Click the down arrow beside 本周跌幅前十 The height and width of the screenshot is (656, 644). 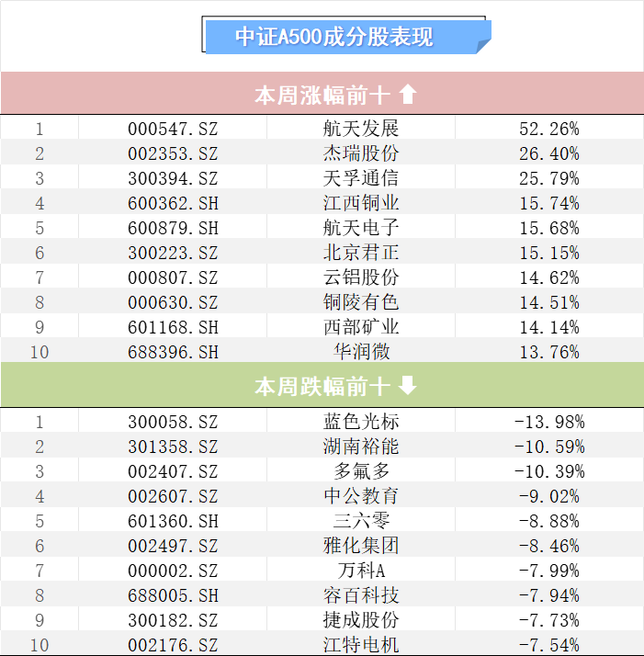tap(408, 387)
